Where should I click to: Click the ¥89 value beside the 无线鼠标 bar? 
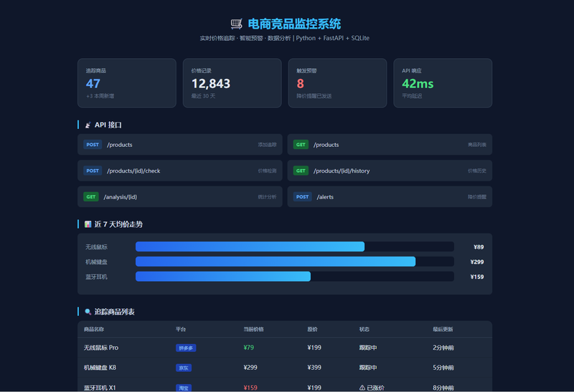[479, 247]
